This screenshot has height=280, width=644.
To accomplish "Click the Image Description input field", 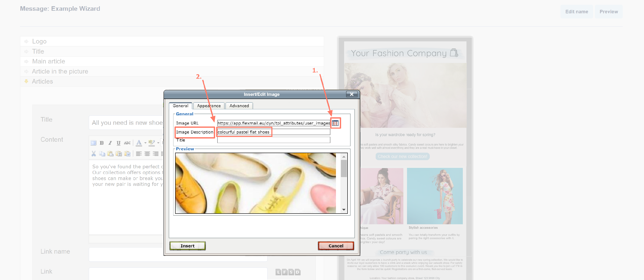I will [x=273, y=132].
